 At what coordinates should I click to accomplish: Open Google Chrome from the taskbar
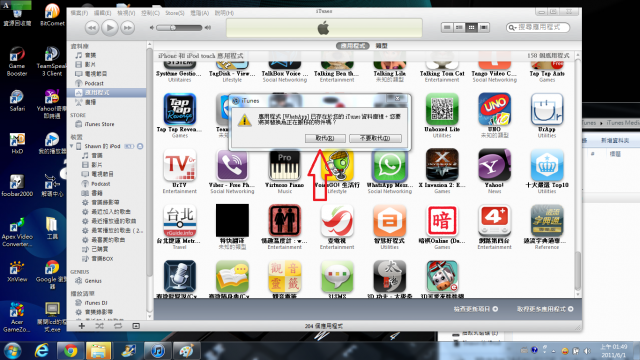pos(70,351)
